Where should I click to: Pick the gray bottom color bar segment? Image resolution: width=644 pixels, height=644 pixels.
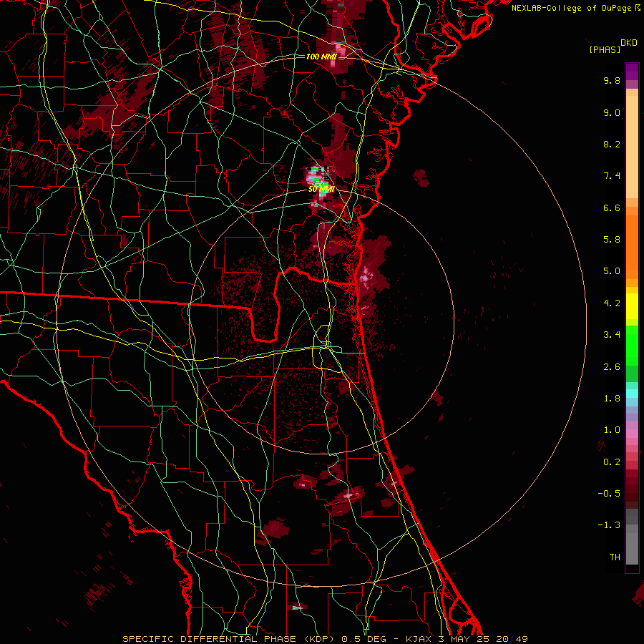632,548
